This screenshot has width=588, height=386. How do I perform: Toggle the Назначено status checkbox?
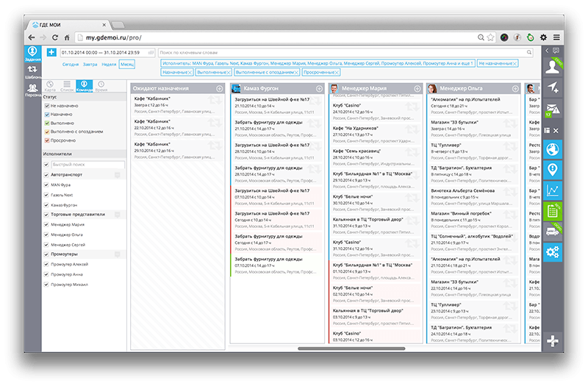click(47, 115)
